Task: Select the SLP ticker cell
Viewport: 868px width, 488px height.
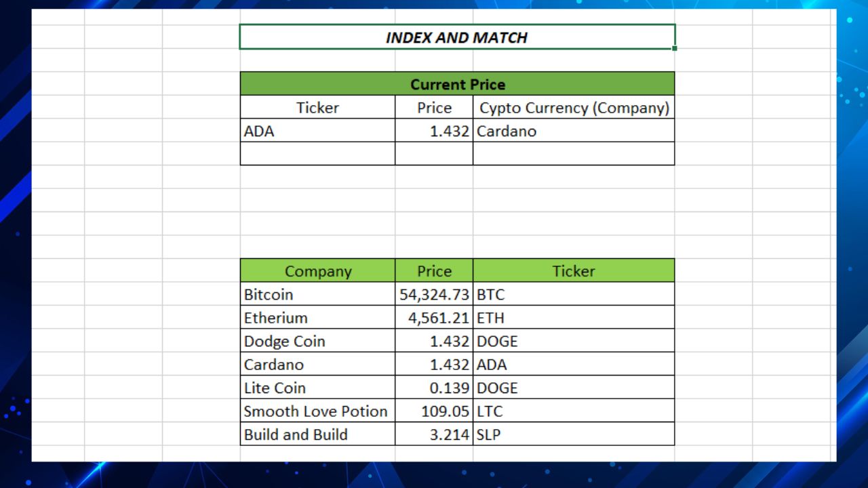Action: tap(574, 434)
